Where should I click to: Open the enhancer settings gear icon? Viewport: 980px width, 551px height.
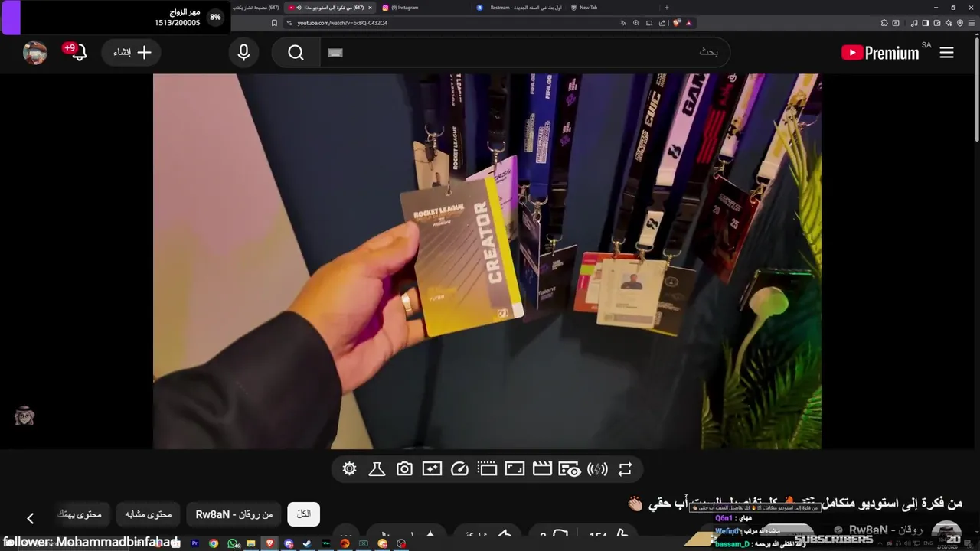pos(350,469)
